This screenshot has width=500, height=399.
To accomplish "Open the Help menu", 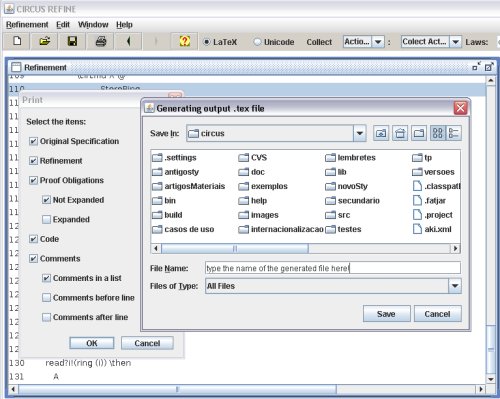I will 124,25.
